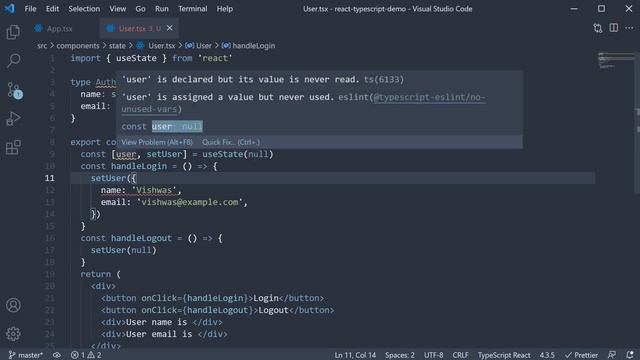Click Ln 11, Col 14 in status bar
Screen dimensions: 640x360
click(355, 355)
